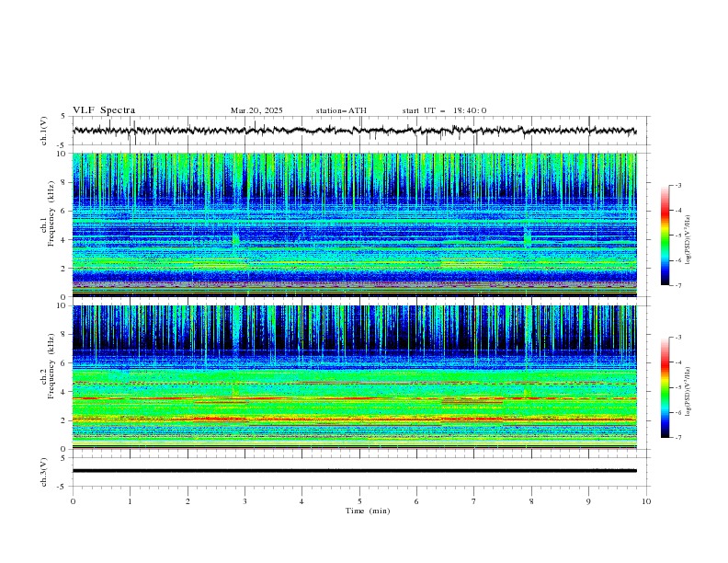The width and height of the screenshot is (728, 563).
Task: Click the "10" kHz tick of ch.2 spectrogram
Action: pyautogui.click(x=63, y=305)
